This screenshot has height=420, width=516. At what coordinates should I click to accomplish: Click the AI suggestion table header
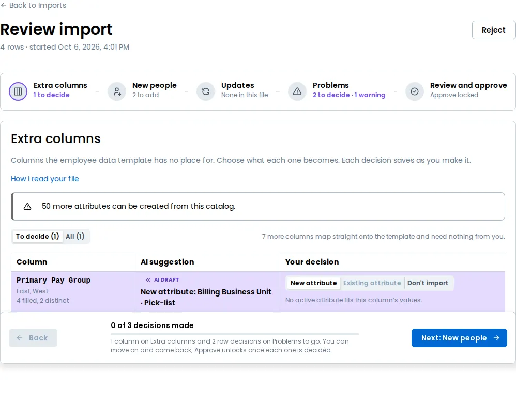point(167,262)
